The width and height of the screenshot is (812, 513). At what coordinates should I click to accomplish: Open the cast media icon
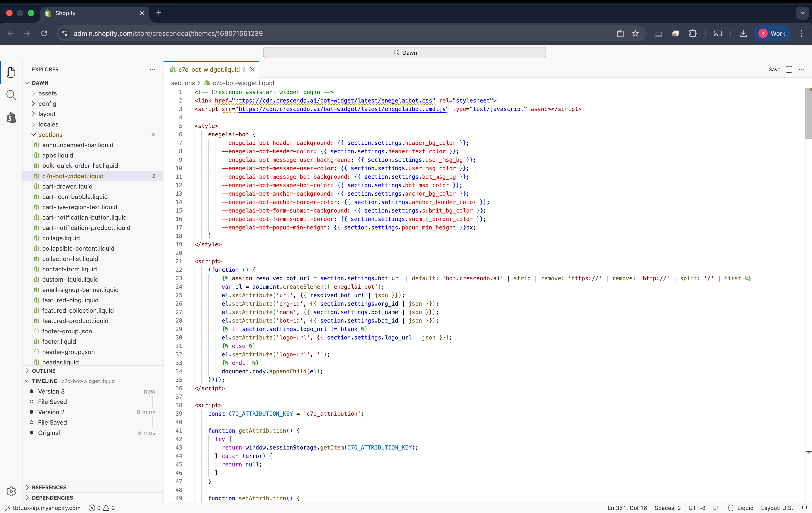(x=718, y=33)
